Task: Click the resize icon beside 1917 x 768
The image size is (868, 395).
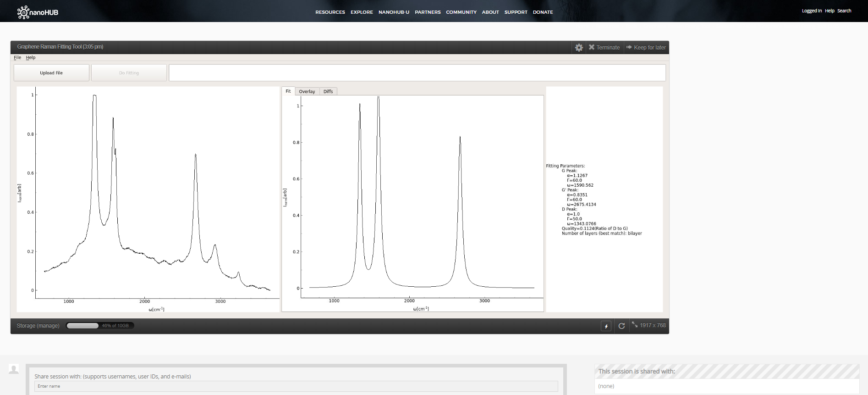Action: coord(635,324)
